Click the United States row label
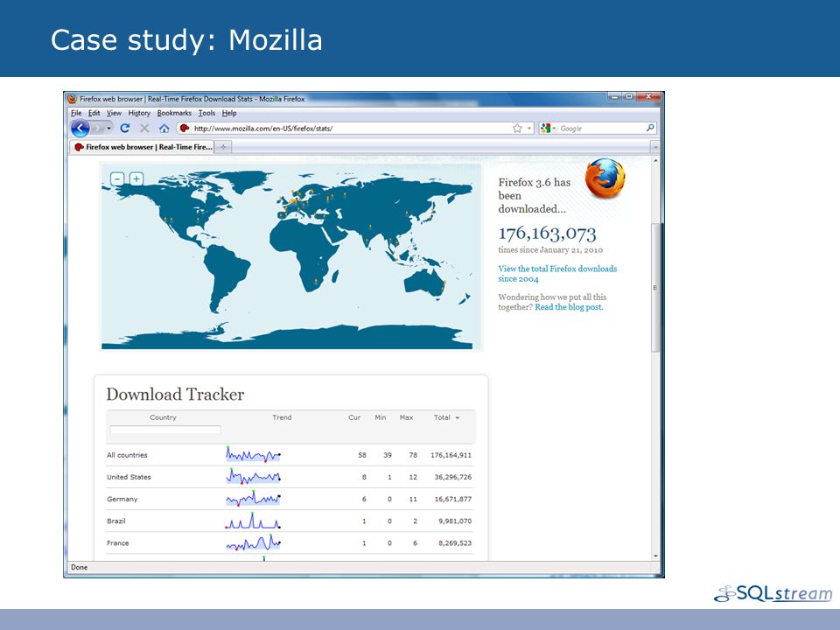840x630 pixels. point(129,477)
